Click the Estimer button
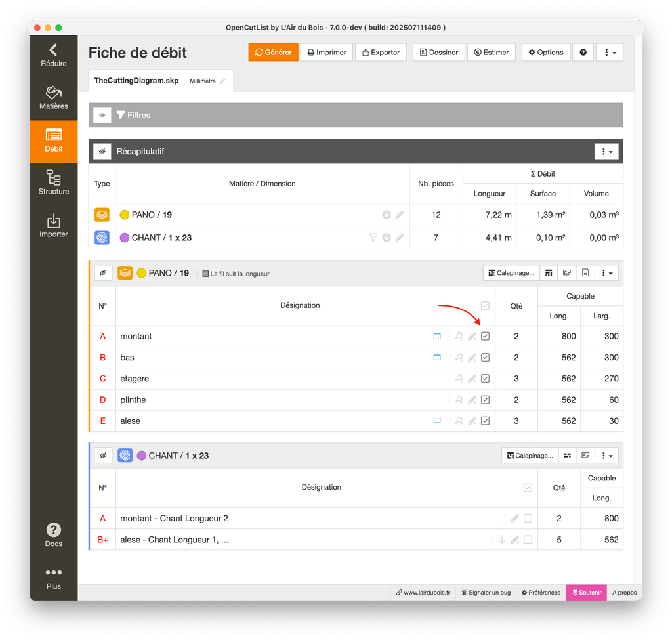The image size is (672, 640). [x=491, y=53]
